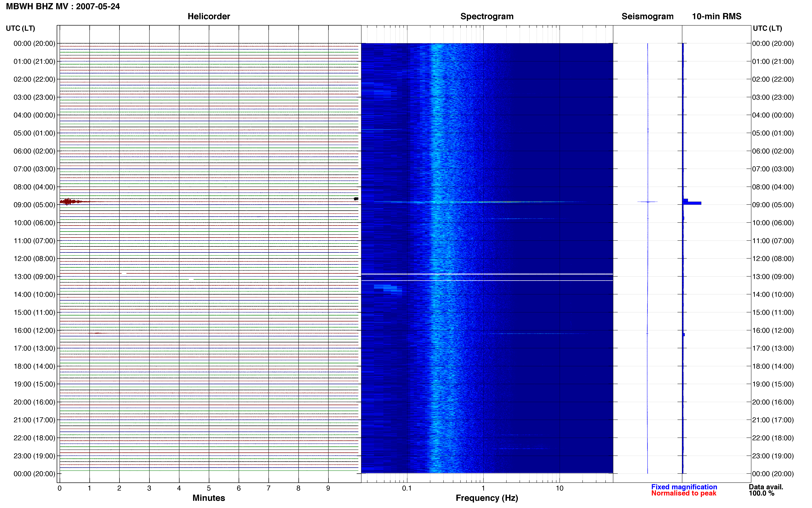Viewport: 812px width, 508px height.
Task: Click the 'Frequency (Hz)' axis label
Action: click(x=487, y=498)
